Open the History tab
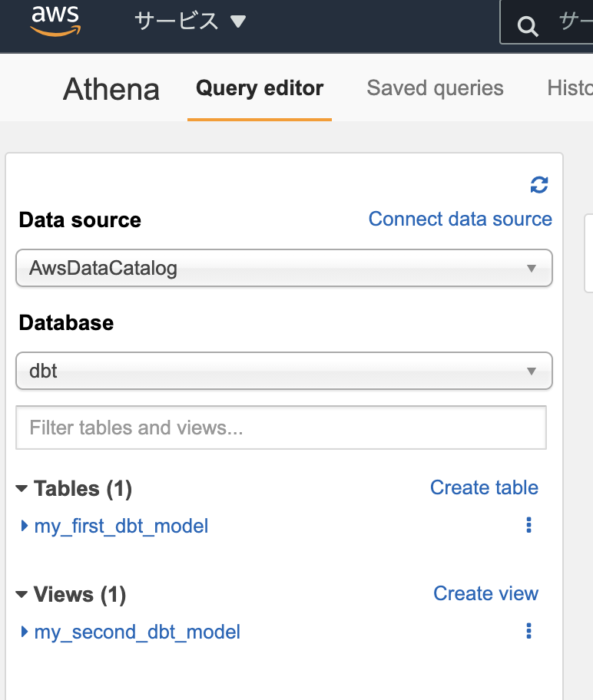The height and width of the screenshot is (700, 593). (569, 88)
